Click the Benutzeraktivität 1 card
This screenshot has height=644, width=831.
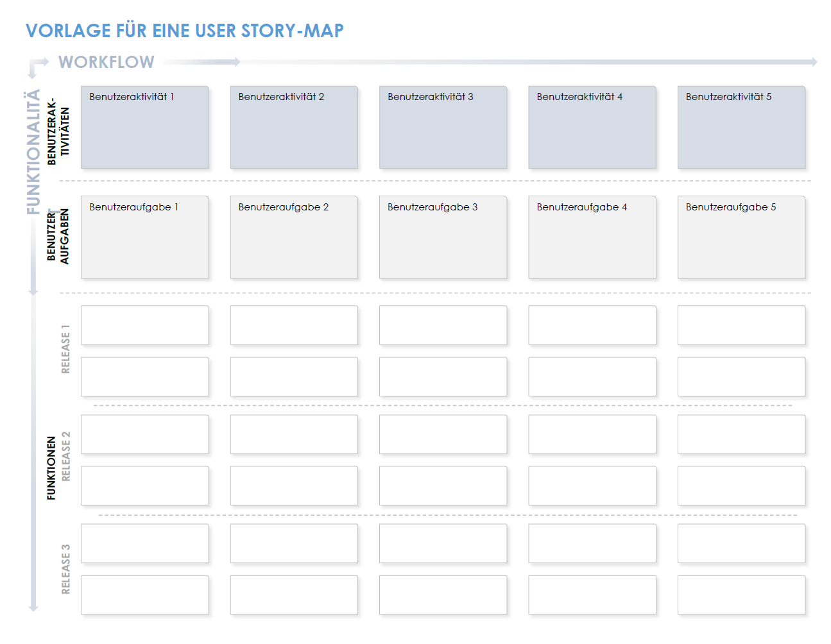pos(145,127)
